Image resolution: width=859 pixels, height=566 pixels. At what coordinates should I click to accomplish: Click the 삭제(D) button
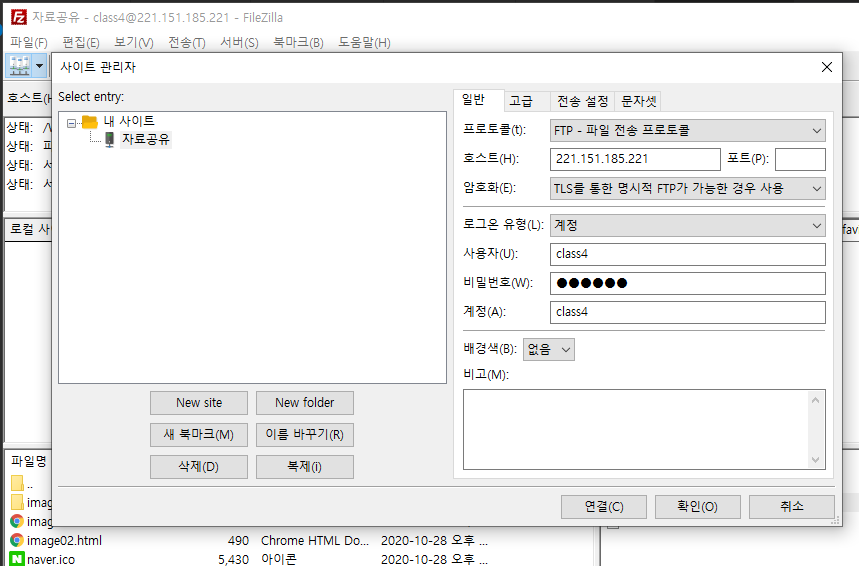[199, 467]
